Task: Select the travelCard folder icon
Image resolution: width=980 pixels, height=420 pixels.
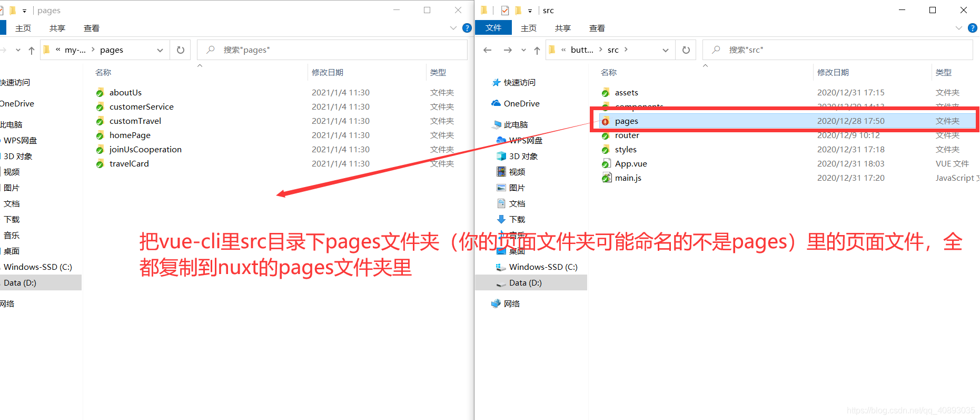Action: [100, 164]
